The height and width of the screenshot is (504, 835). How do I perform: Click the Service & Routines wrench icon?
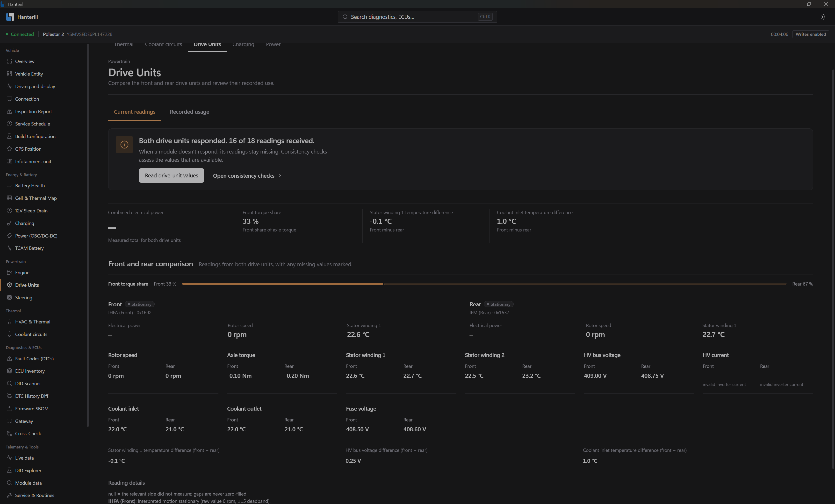pos(9,495)
